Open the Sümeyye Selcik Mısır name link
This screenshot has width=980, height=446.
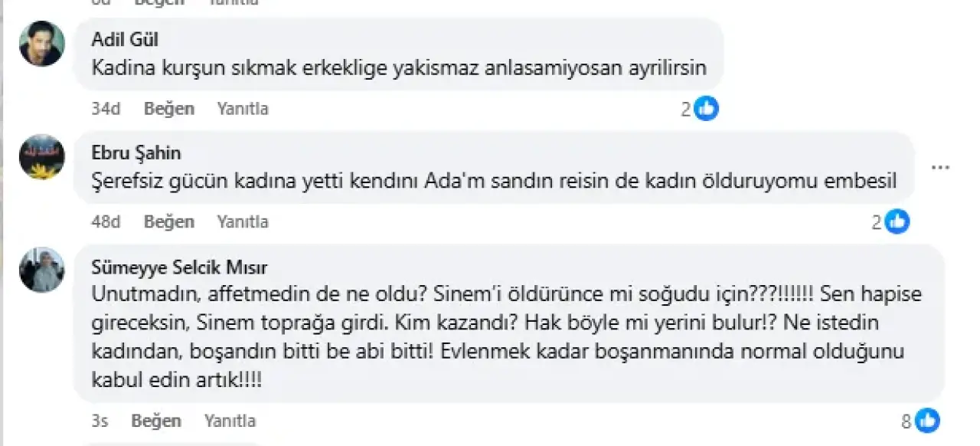coord(179,267)
